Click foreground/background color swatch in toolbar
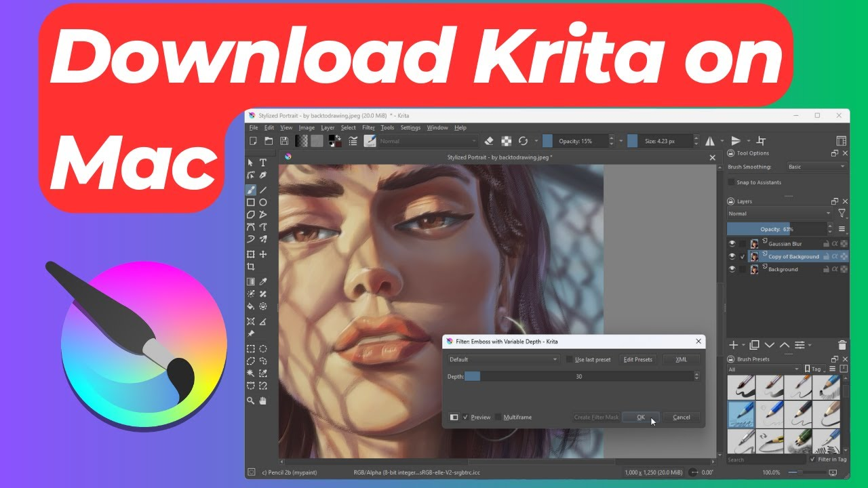Image resolution: width=868 pixels, height=488 pixels. tap(334, 141)
